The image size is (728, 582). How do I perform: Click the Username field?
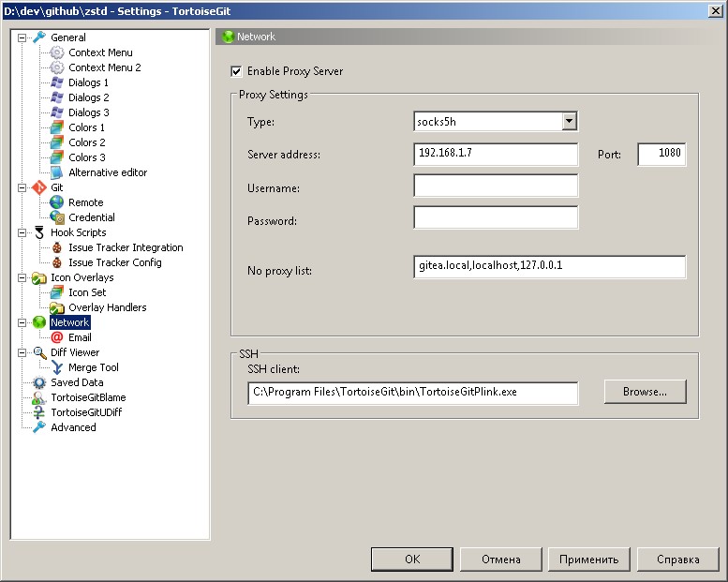coord(496,186)
